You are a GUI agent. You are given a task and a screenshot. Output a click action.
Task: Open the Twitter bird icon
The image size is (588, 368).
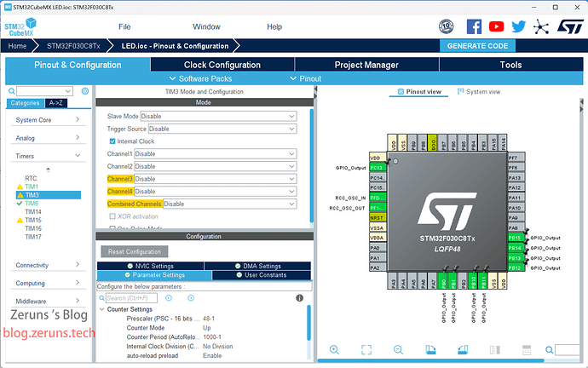point(517,27)
